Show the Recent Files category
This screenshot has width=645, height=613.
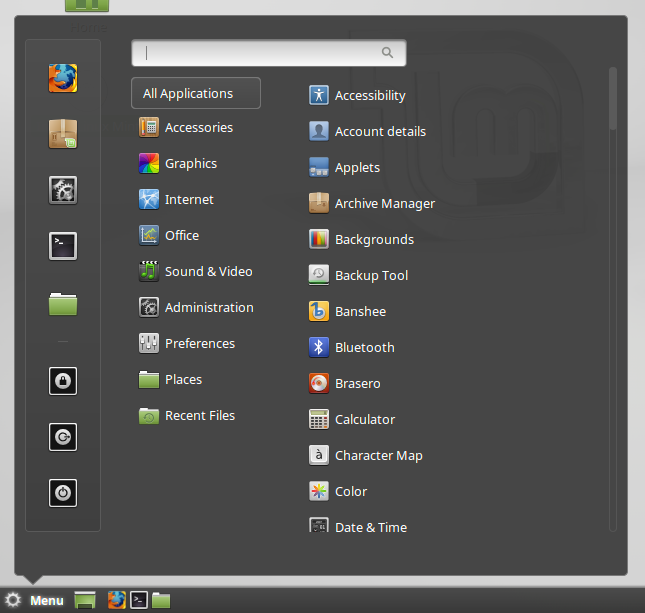(187, 416)
